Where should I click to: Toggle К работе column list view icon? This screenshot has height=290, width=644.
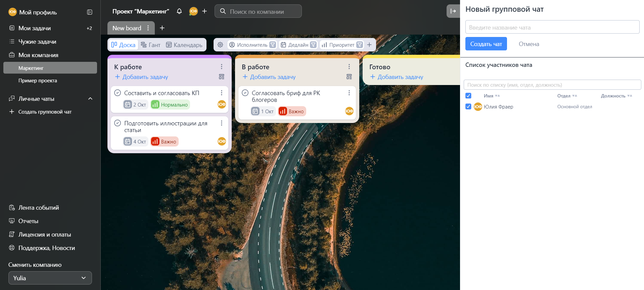coord(222,77)
